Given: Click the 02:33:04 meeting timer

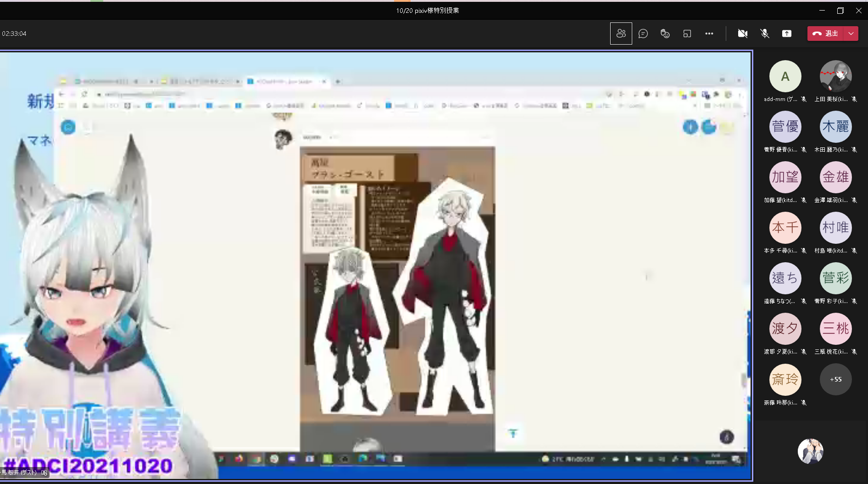Looking at the screenshot, I should tap(14, 34).
